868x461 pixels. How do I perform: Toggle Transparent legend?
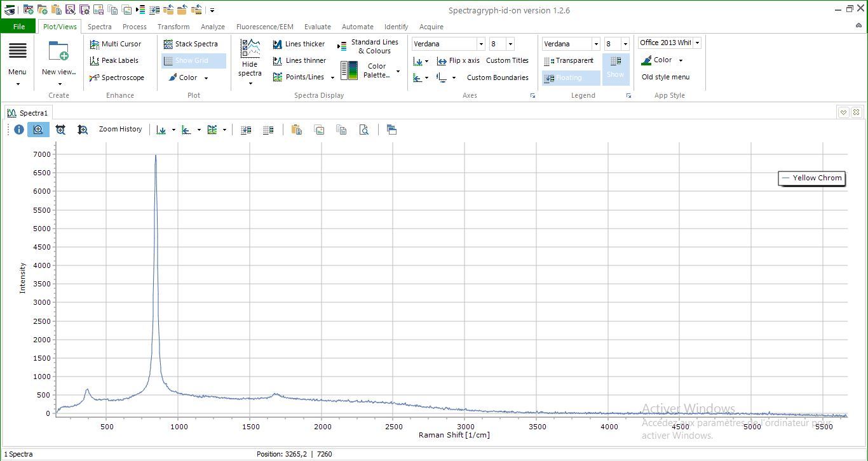(x=569, y=60)
